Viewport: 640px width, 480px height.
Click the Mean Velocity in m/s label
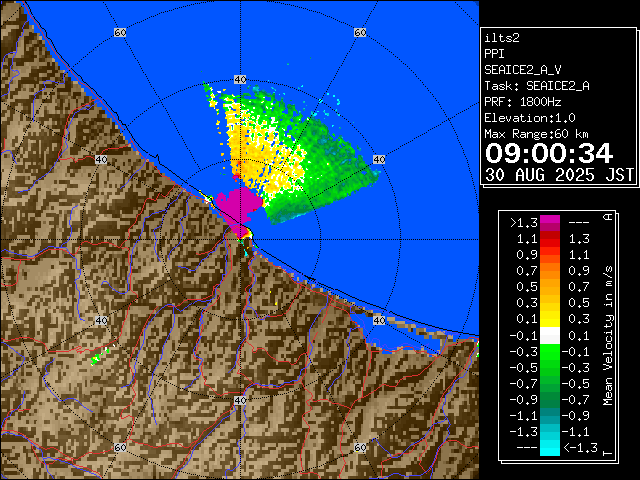(x=607, y=336)
